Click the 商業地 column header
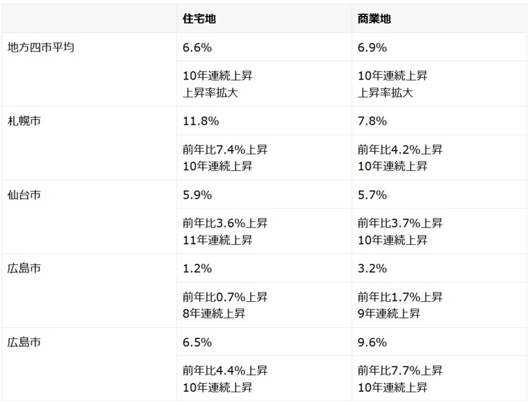Screen dimensions: 532x405 (x=374, y=19)
